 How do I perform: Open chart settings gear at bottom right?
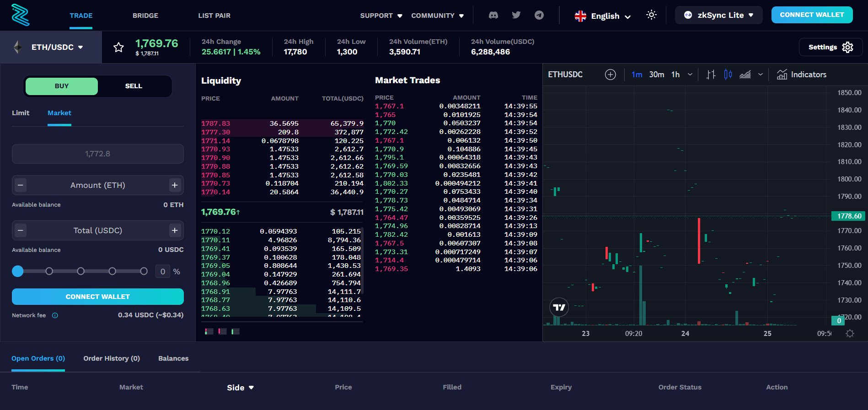pos(850,334)
